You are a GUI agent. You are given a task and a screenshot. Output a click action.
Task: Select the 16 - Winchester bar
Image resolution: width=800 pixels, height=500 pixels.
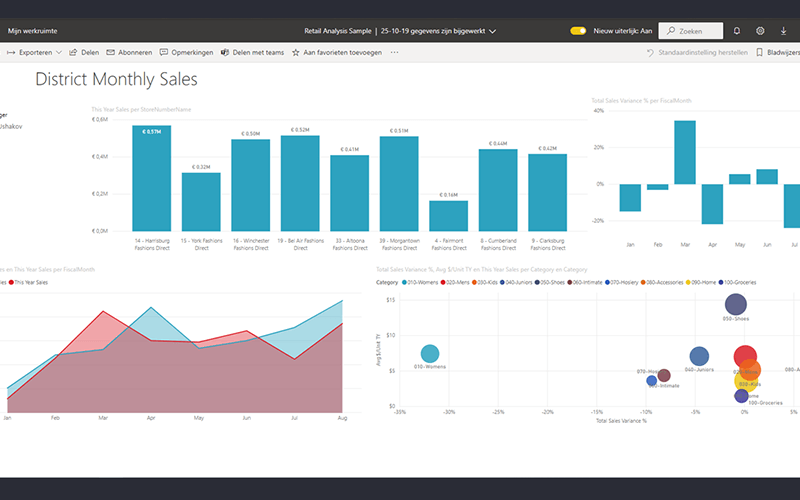[251, 185]
